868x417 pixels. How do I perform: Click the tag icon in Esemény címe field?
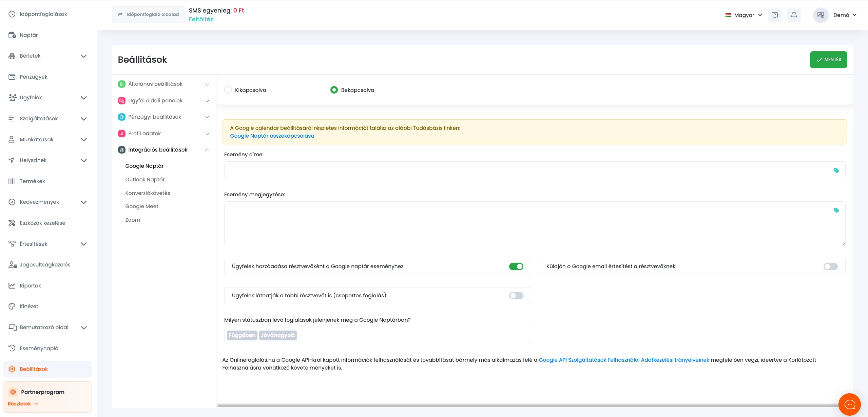(836, 171)
